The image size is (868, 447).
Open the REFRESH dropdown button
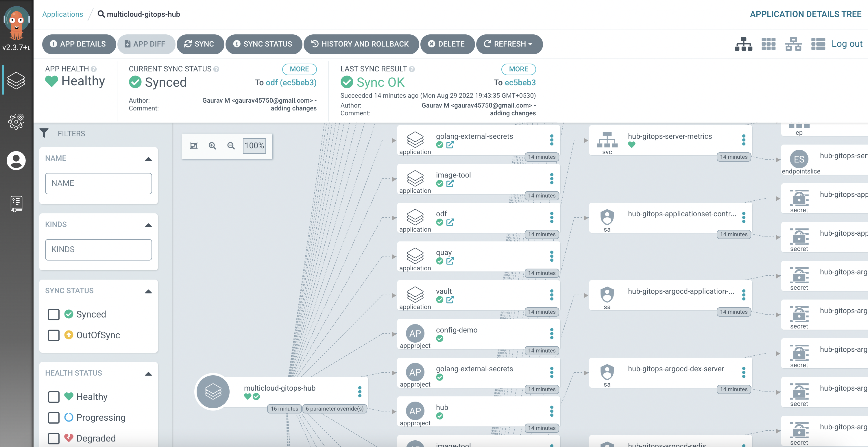pyautogui.click(x=509, y=44)
